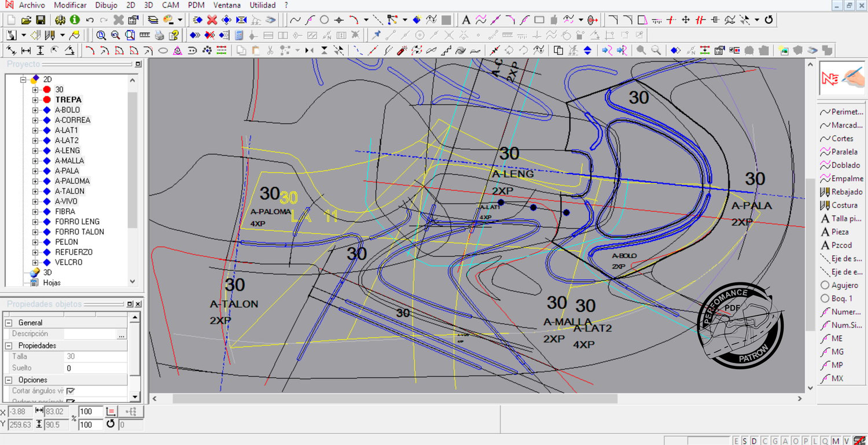Viewport: 868px width, 445px height.
Task: Toggle the V status bar indicator
Action: (846, 441)
